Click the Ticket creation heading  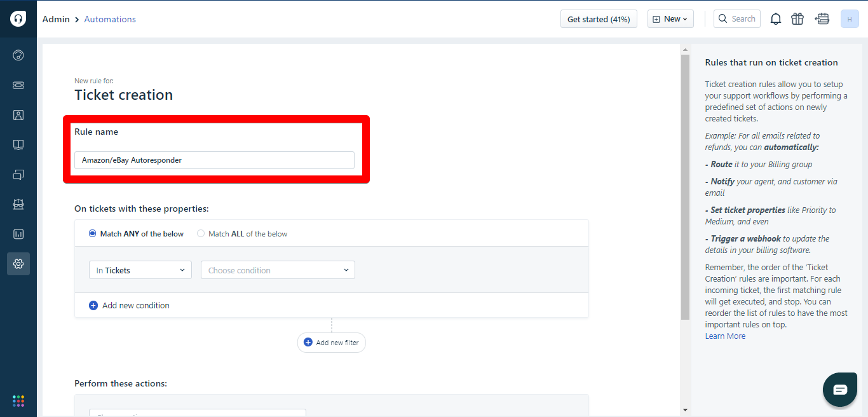tap(123, 95)
